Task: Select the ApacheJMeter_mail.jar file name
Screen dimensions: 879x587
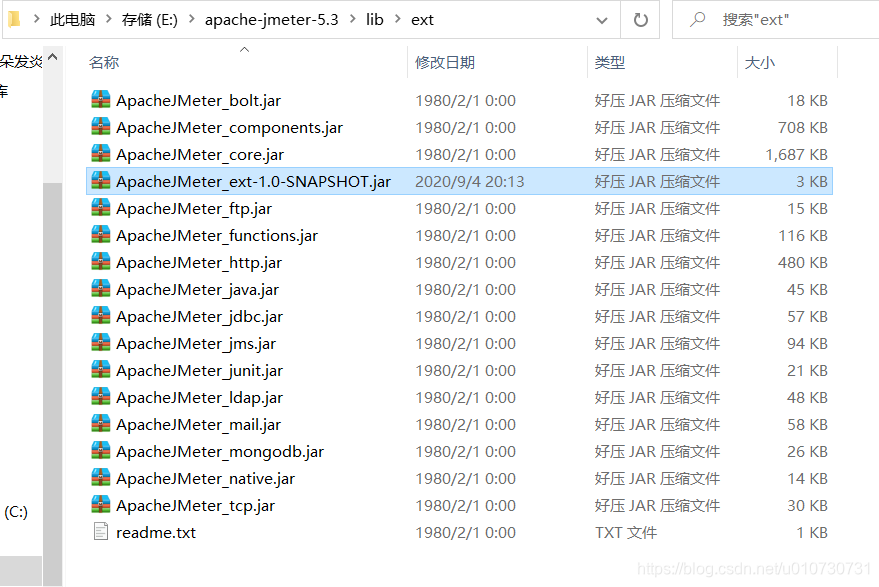Action: (198, 424)
